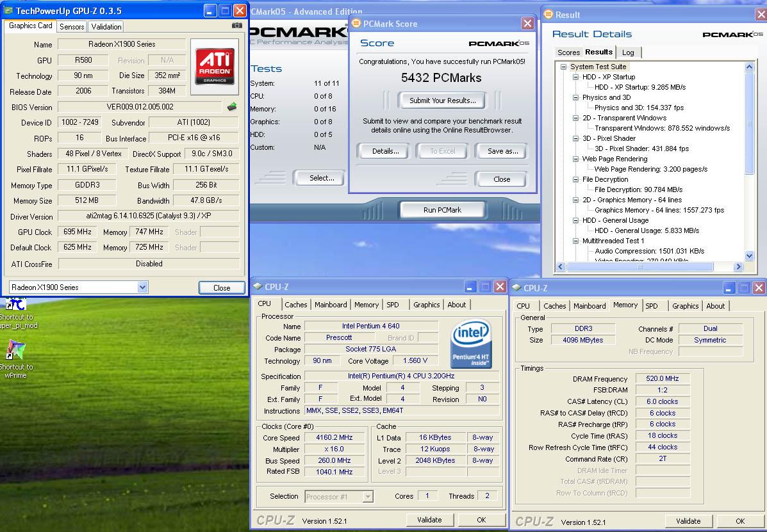Switch to the Sensors tab in GPU-Z

tap(72, 27)
